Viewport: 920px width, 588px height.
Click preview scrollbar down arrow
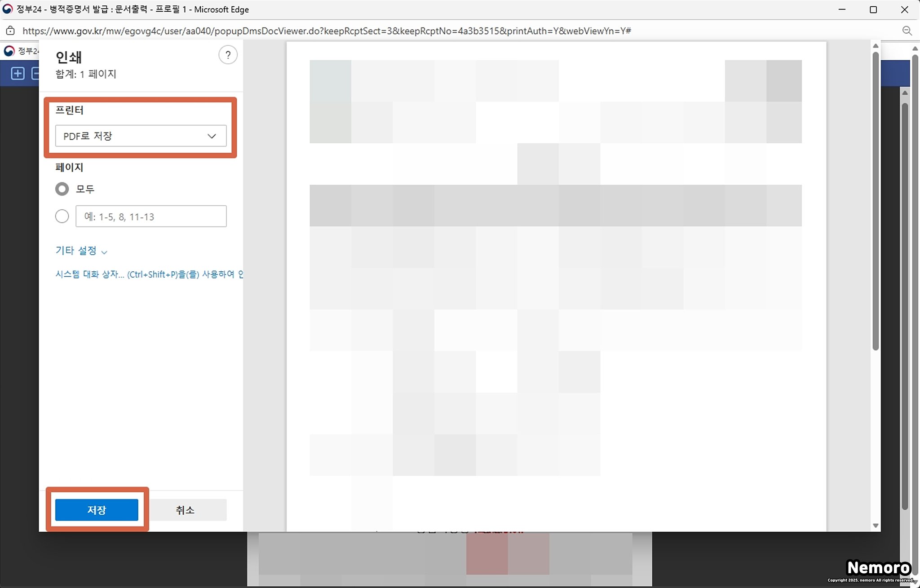(x=875, y=525)
